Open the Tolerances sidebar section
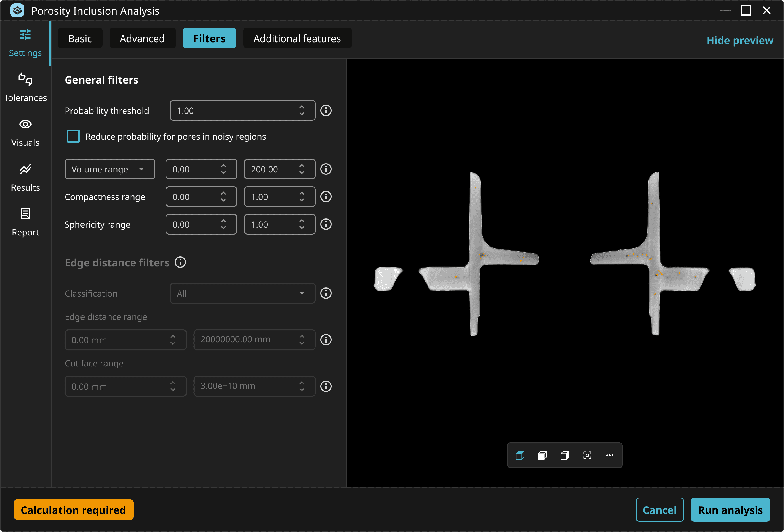Viewport: 784px width, 532px height. [25, 87]
